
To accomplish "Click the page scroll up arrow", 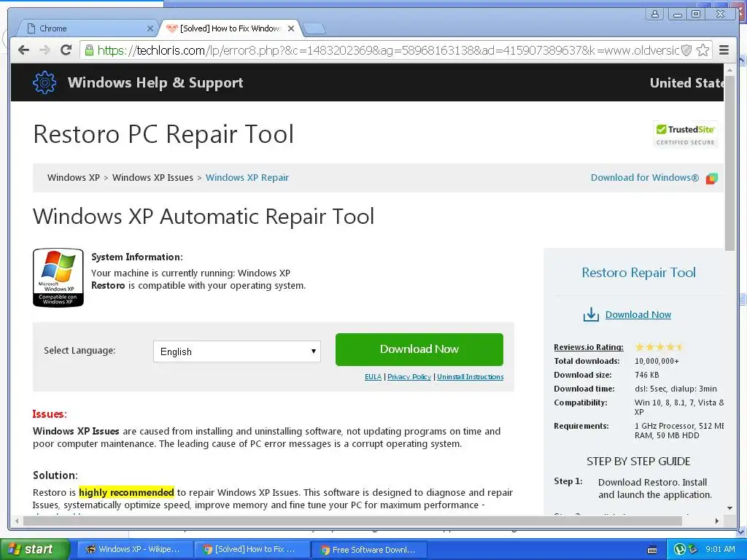I will (x=729, y=70).
